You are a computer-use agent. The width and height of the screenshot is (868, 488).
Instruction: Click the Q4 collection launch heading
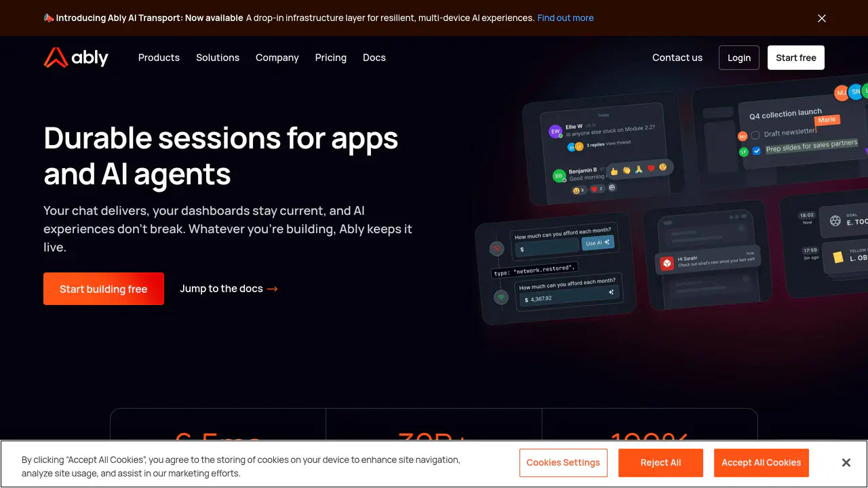(x=785, y=114)
